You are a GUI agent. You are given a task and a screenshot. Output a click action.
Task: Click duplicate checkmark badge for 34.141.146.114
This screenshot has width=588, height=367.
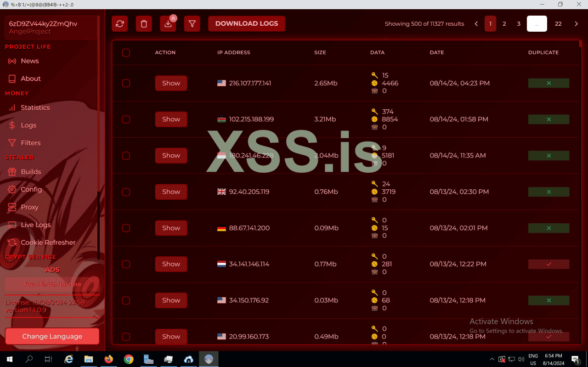coord(548,264)
